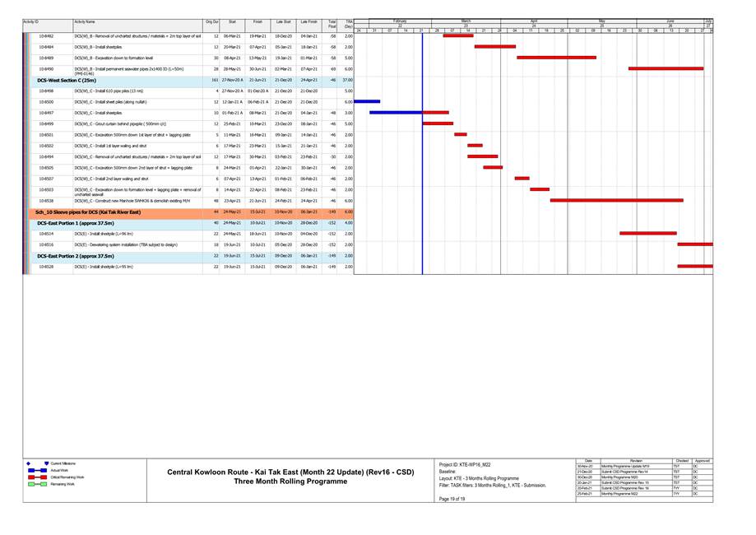This screenshot has height=535, width=756.
Task: Click the Total Float column header
Action: (x=332, y=24)
